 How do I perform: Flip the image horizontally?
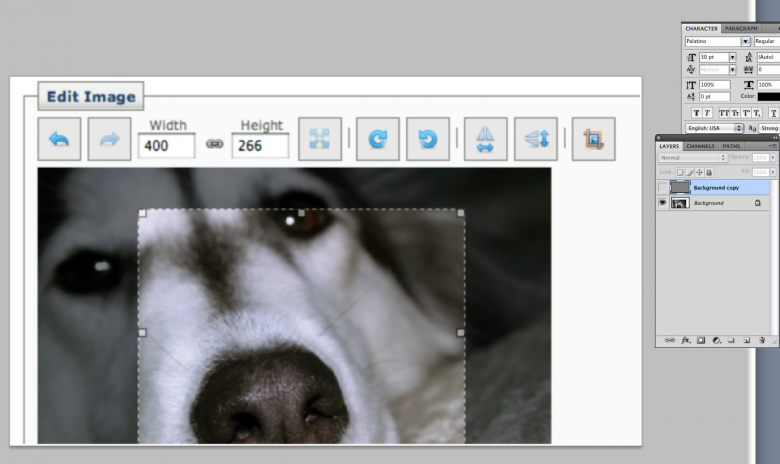(x=486, y=139)
